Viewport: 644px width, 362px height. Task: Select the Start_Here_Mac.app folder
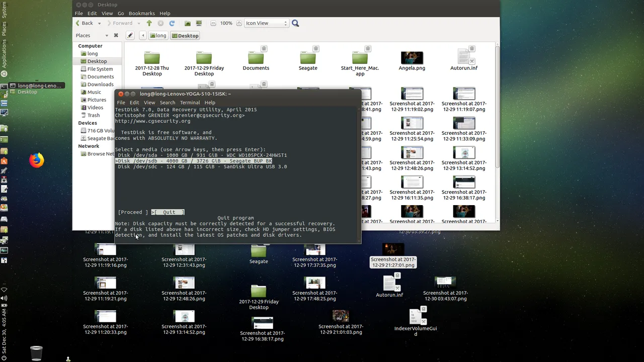click(360, 64)
